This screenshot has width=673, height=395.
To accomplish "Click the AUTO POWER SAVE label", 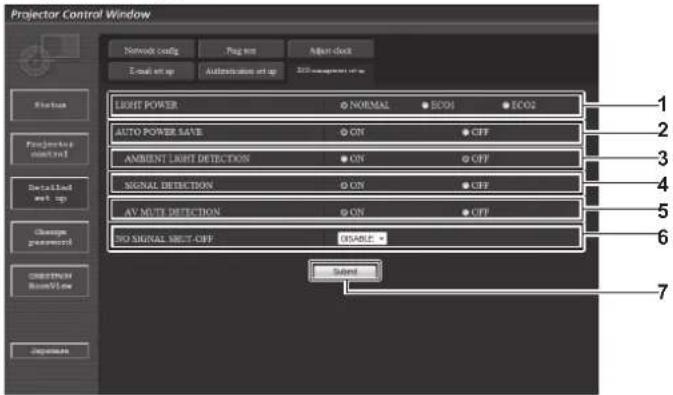I will (159, 132).
